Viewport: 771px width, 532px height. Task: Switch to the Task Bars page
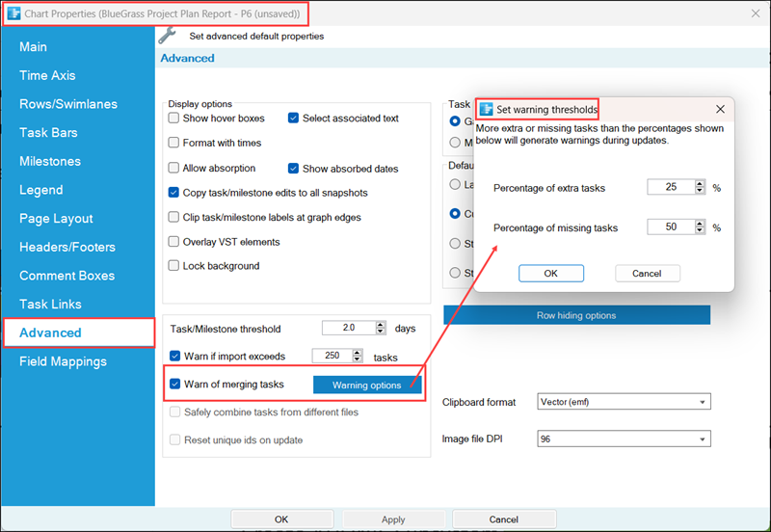coord(48,132)
